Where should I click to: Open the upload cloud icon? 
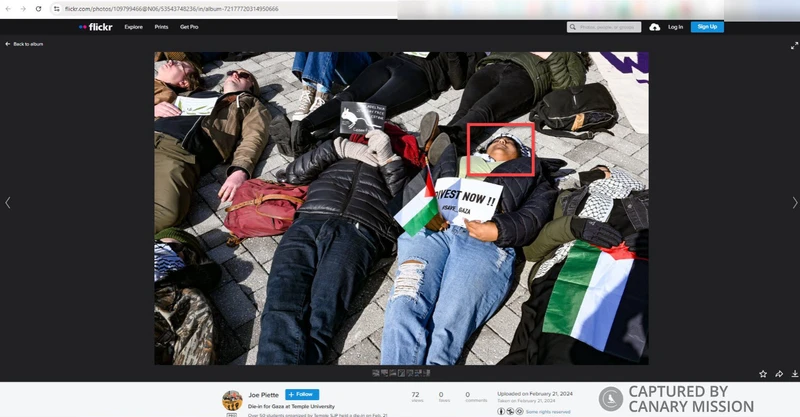(655, 27)
